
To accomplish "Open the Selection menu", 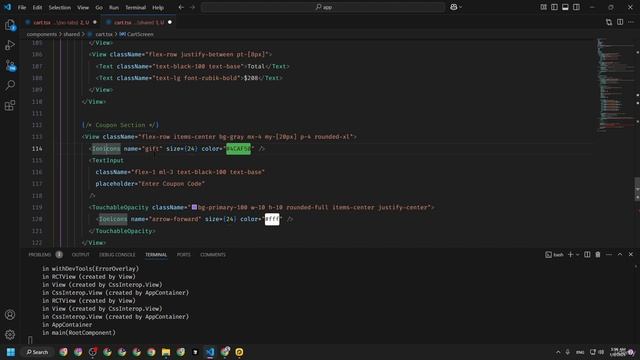I will tap(60, 7).
